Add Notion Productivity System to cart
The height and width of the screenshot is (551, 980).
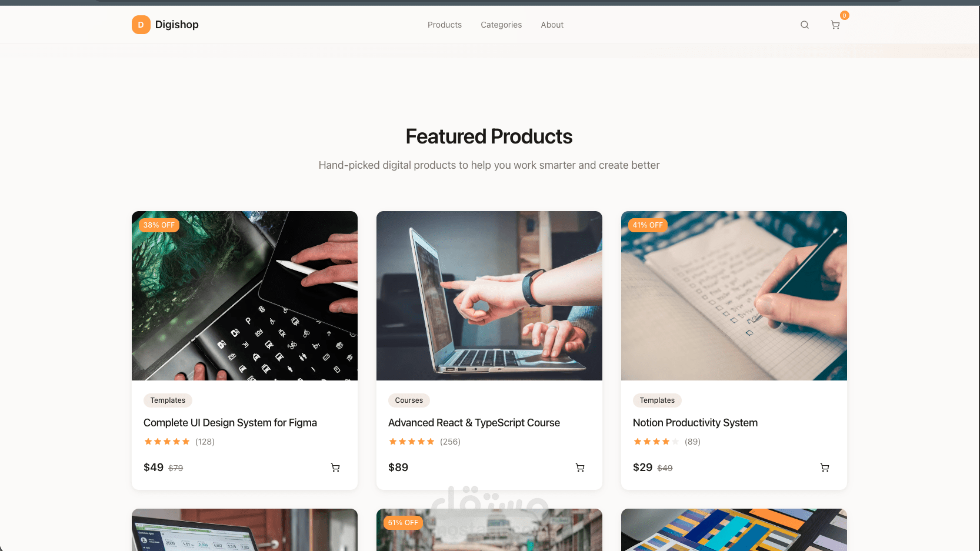825,467
